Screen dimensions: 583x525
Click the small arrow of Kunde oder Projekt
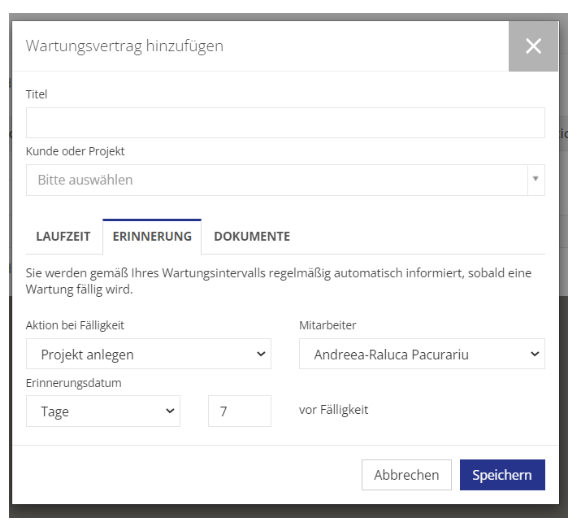pyautogui.click(x=535, y=179)
